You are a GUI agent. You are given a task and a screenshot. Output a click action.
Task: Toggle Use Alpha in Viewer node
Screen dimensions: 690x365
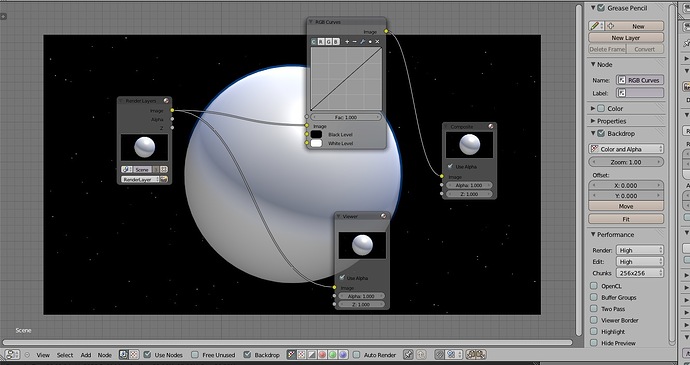tap(342, 278)
